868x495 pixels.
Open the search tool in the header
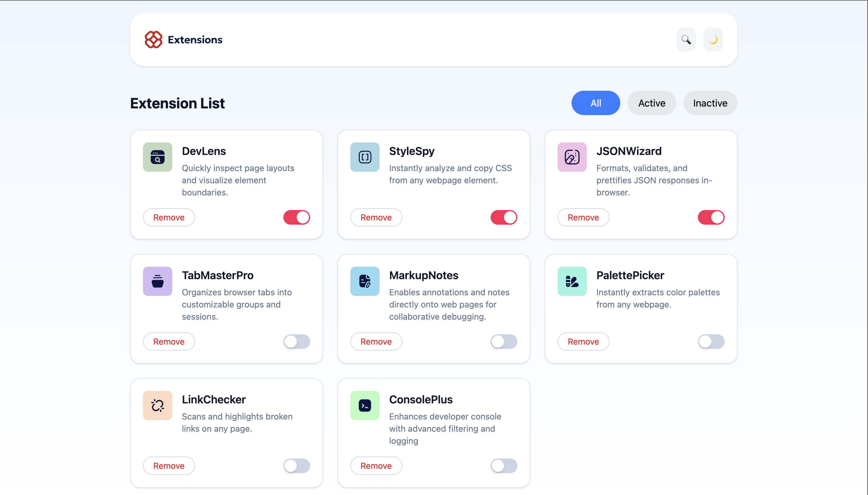[x=685, y=40]
